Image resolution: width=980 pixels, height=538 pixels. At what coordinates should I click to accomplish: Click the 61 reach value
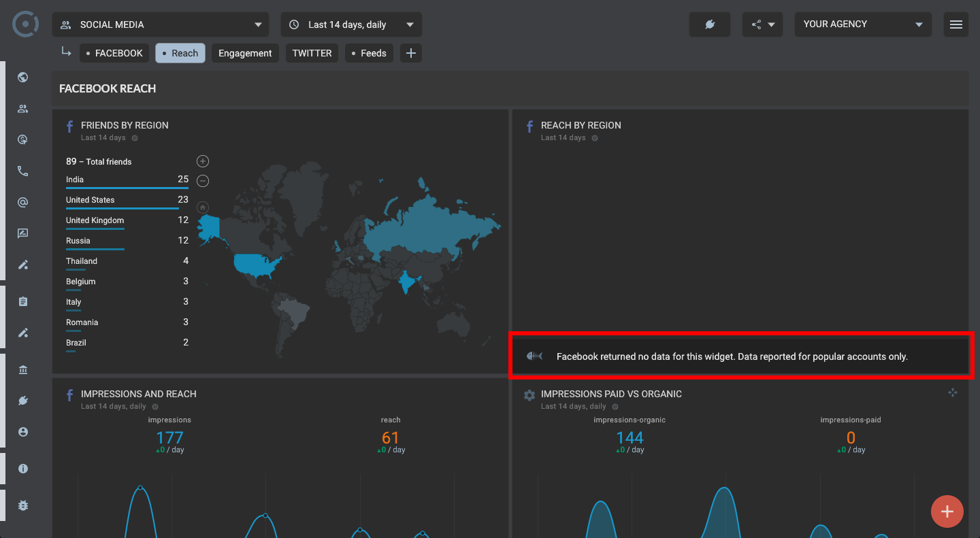391,437
